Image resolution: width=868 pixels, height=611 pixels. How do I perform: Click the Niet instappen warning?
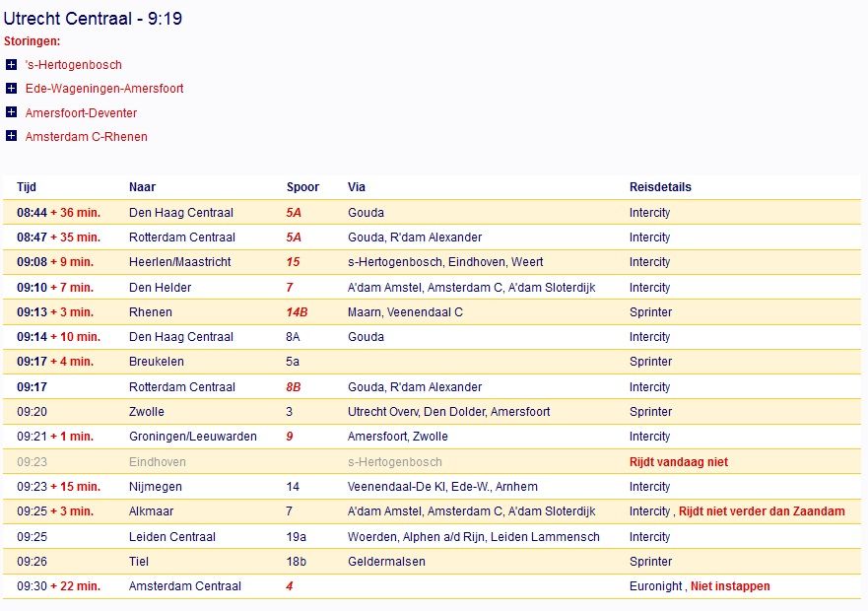point(730,586)
